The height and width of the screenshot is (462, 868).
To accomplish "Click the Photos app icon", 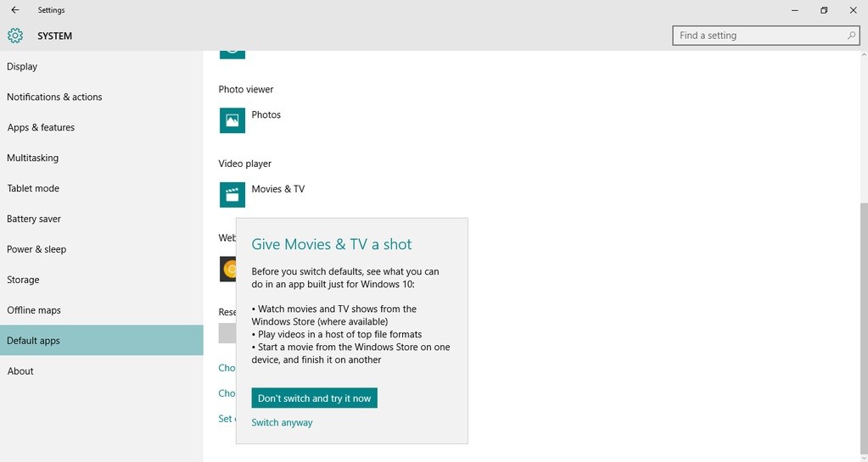I will click(x=232, y=120).
